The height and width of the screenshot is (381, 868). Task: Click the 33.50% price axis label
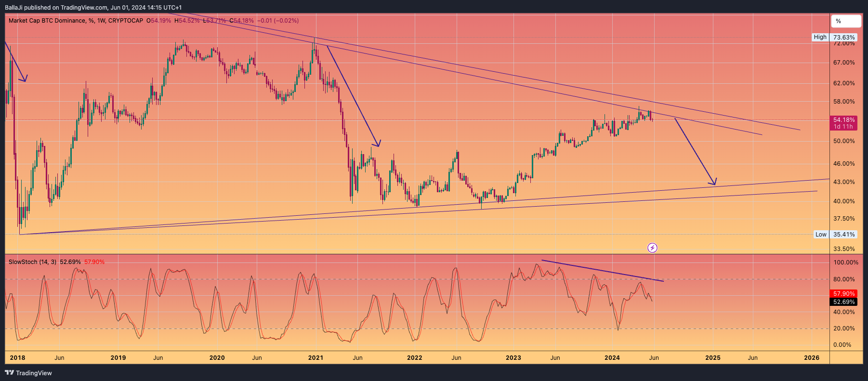pos(844,249)
